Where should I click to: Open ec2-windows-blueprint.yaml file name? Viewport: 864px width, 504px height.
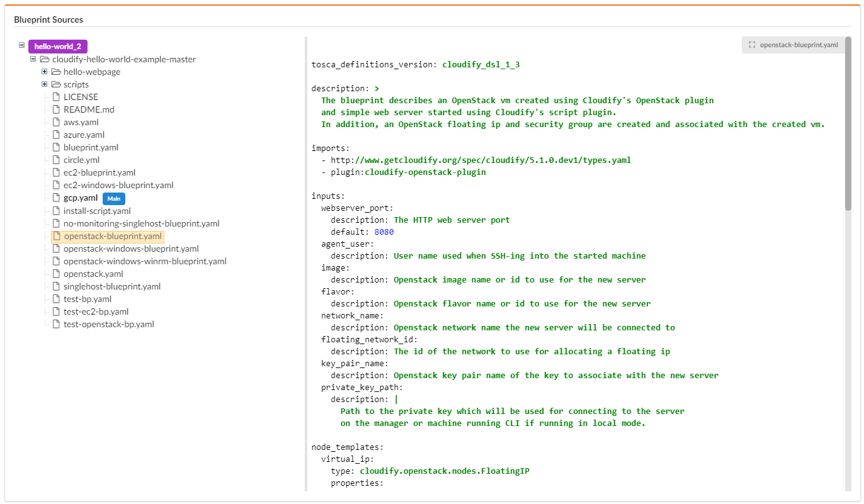118,185
